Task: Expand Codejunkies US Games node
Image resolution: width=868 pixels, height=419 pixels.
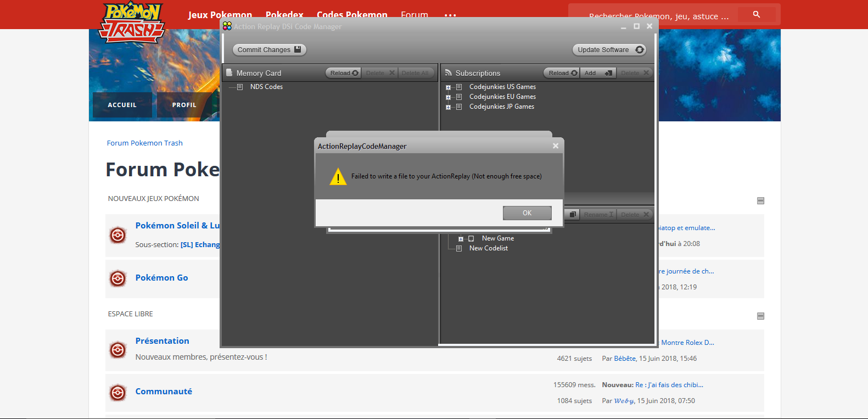Action: coord(448,87)
